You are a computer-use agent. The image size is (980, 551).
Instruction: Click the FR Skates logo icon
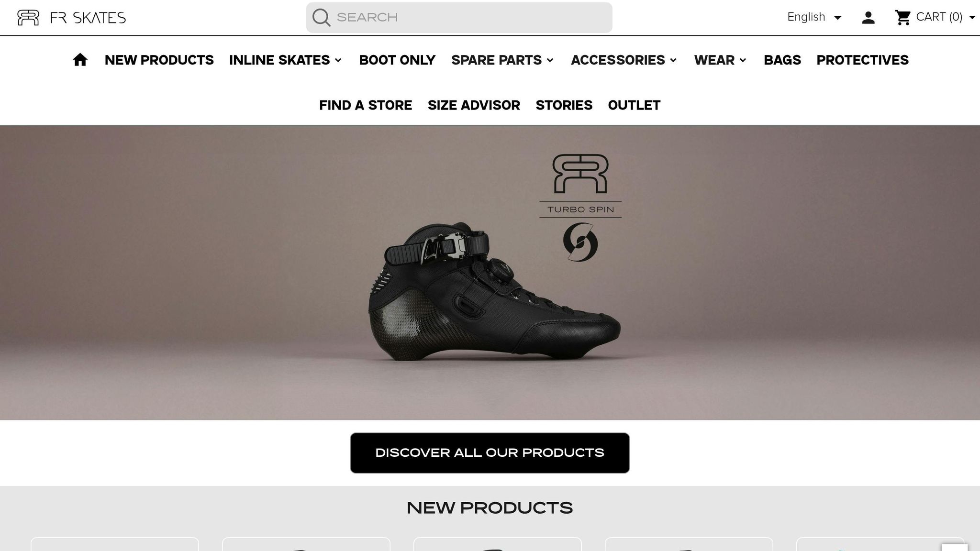(x=28, y=18)
